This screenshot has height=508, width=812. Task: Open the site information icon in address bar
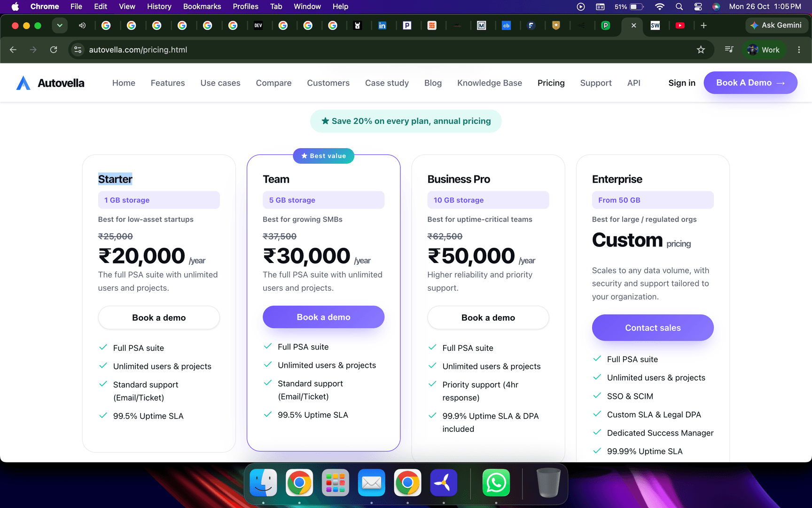(x=78, y=50)
